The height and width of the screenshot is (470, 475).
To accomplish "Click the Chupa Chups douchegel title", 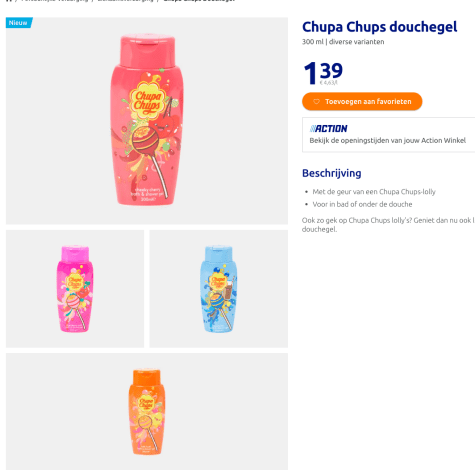I will click(x=380, y=27).
